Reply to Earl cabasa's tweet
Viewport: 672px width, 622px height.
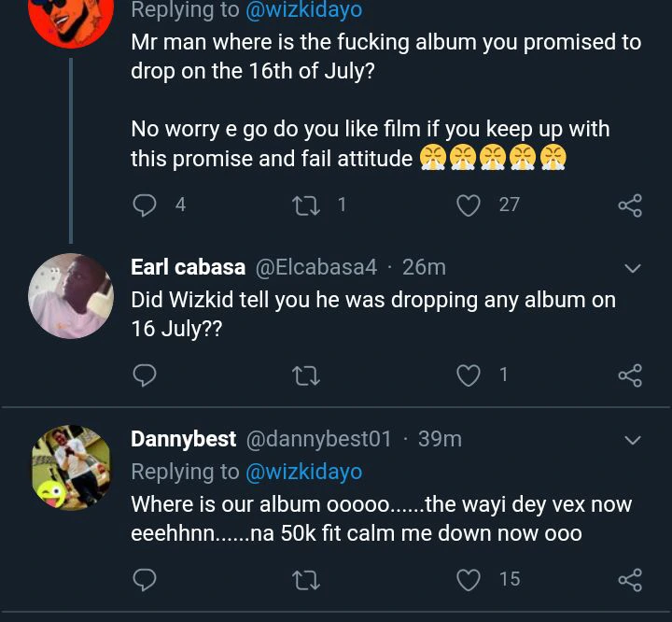[x=145, y=375]
